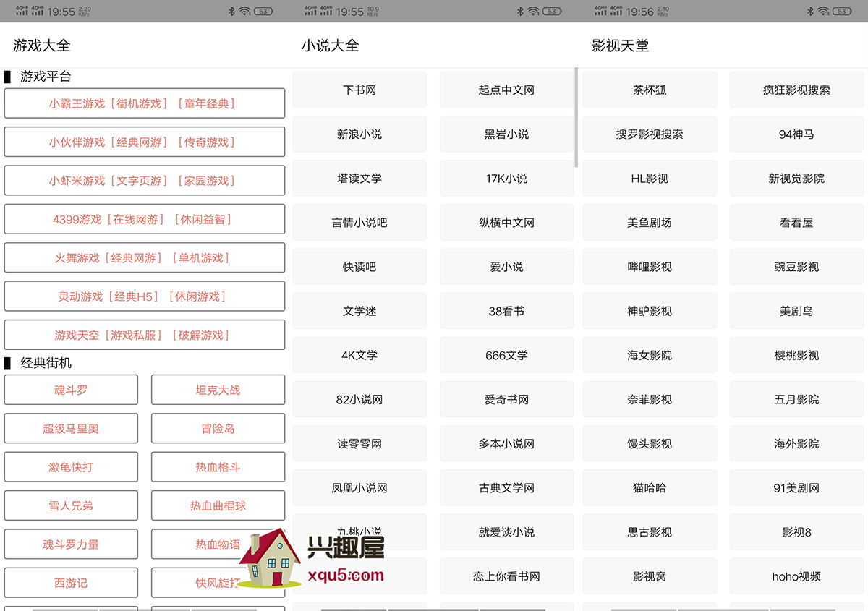
Task: Open 恋上你看书网 site
Action: coord(506,576)
